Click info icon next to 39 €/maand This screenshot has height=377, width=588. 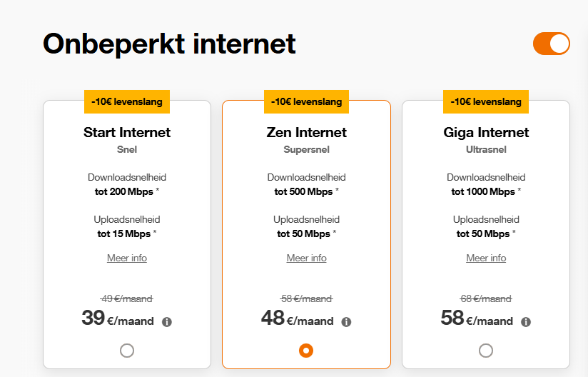(167, 322)
